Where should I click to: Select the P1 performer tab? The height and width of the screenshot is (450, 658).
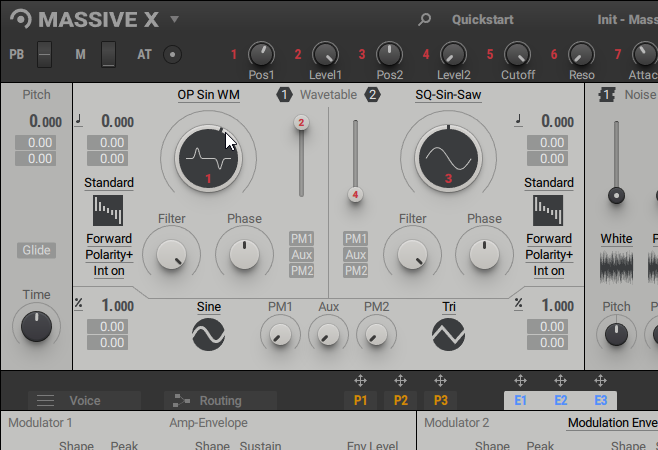[x=360, y=400]
